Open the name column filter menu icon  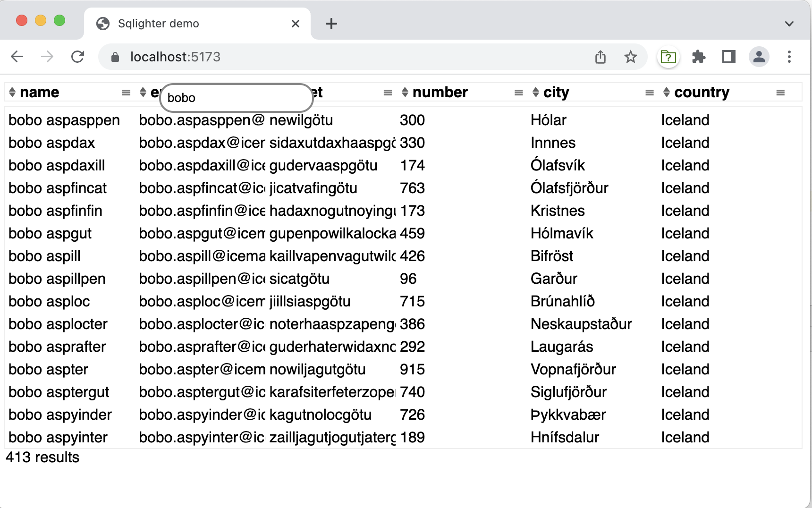(x=126, y=93)
